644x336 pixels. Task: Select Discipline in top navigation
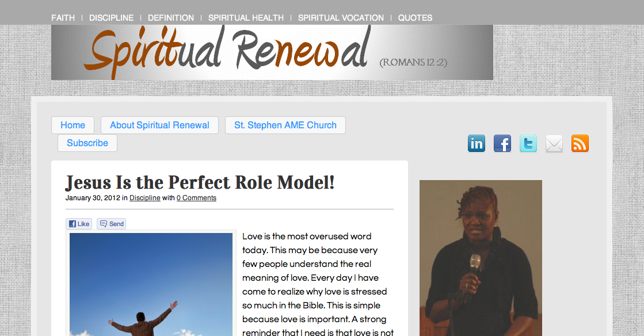coord(111,18)
